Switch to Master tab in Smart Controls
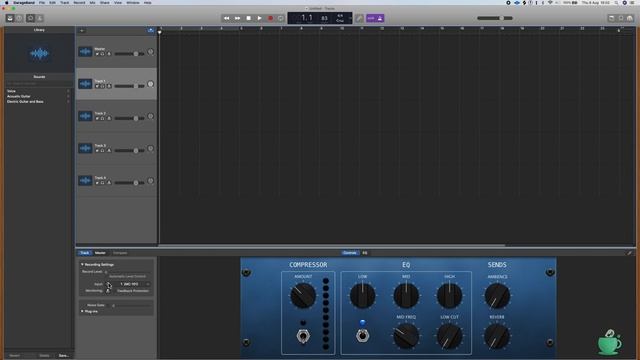640x360 pixels. (100, 253)
